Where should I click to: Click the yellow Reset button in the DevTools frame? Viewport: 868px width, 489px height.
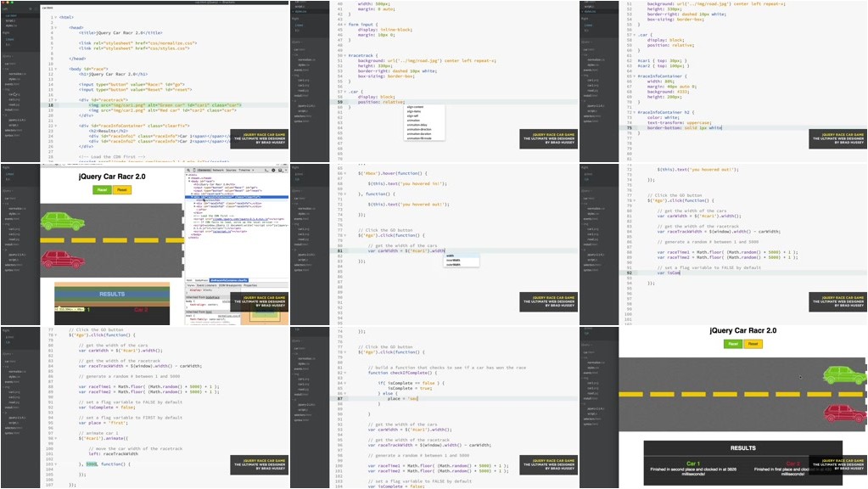[x=122, y=190]
